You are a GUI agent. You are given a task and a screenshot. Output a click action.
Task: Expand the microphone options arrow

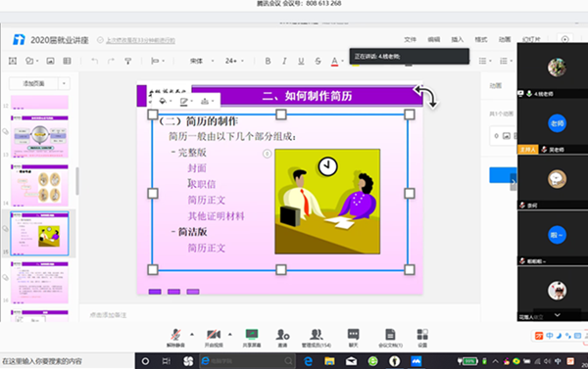[192, 334]
